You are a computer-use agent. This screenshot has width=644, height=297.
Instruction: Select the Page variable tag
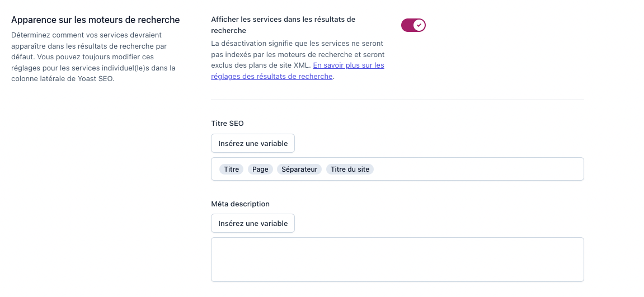click(260, 169)
